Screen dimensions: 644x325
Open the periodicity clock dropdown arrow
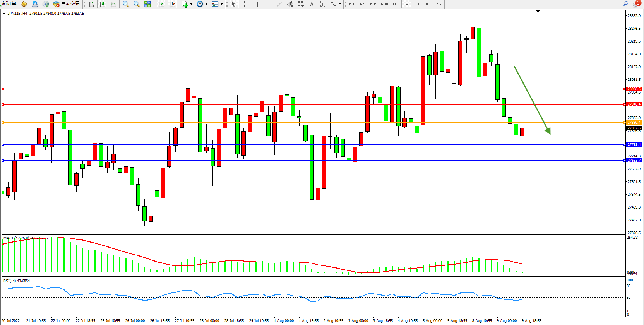coord(206,4)
